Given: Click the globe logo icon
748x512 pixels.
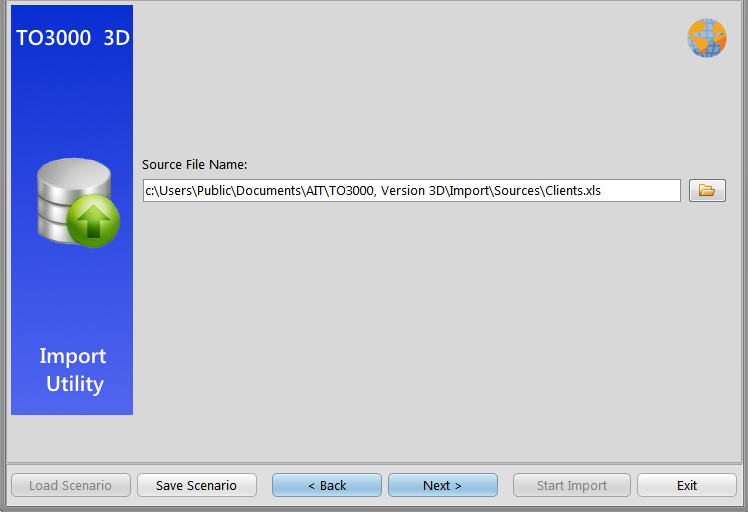Looking at the screenshot, I should [707, 38].
